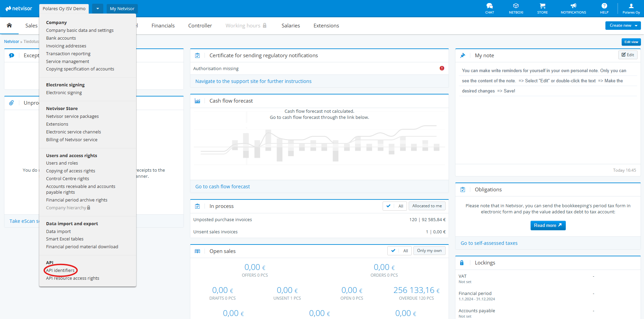Click the overdue 256 133,16 € amount
The height and width of the screenshot is (319, 644).
tap(416, 290)
